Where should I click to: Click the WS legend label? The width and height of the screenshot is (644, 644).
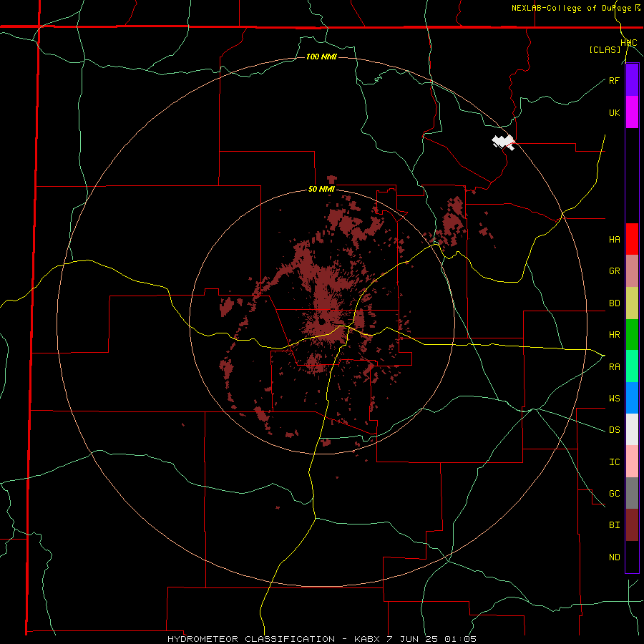click(x=615, y=398)
